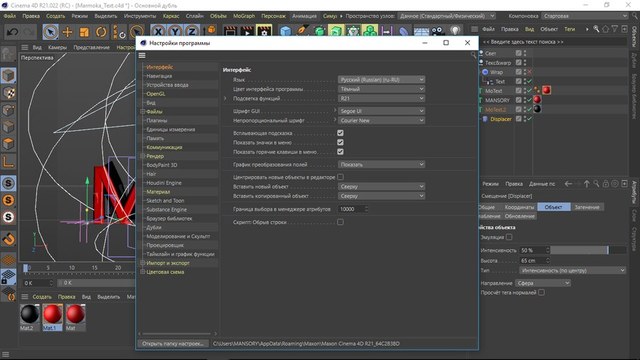The height and width of the screenshot is (360, 640).
Task: Switch to Texture mode checkered icon
Action: pyautogui.click(x=9, y=93)
